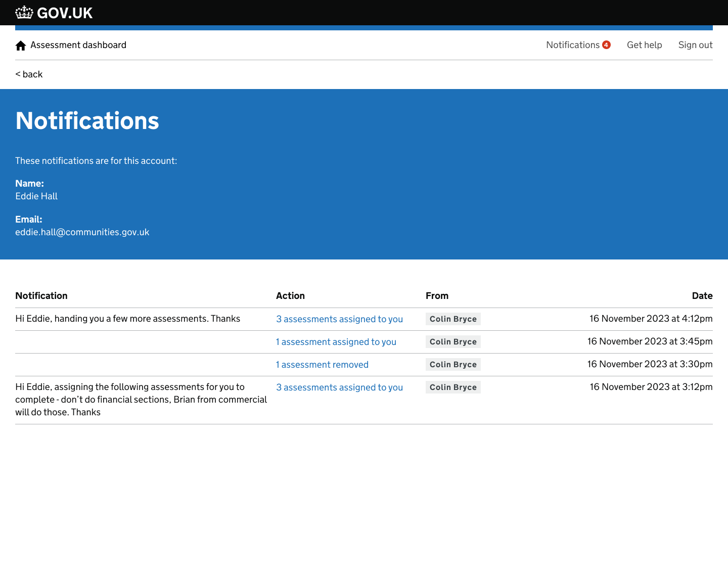Click the Action column header

coord(290,296)
